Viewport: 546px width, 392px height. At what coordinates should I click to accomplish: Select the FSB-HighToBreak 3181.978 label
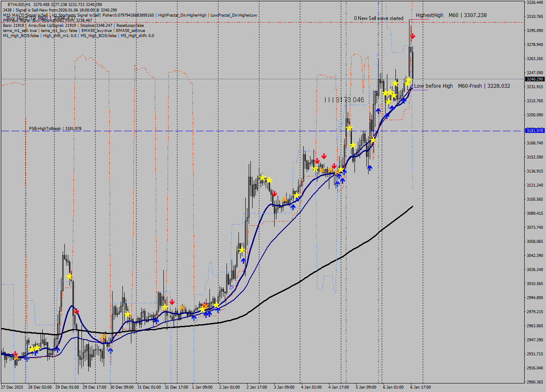[x=55, y=128]
